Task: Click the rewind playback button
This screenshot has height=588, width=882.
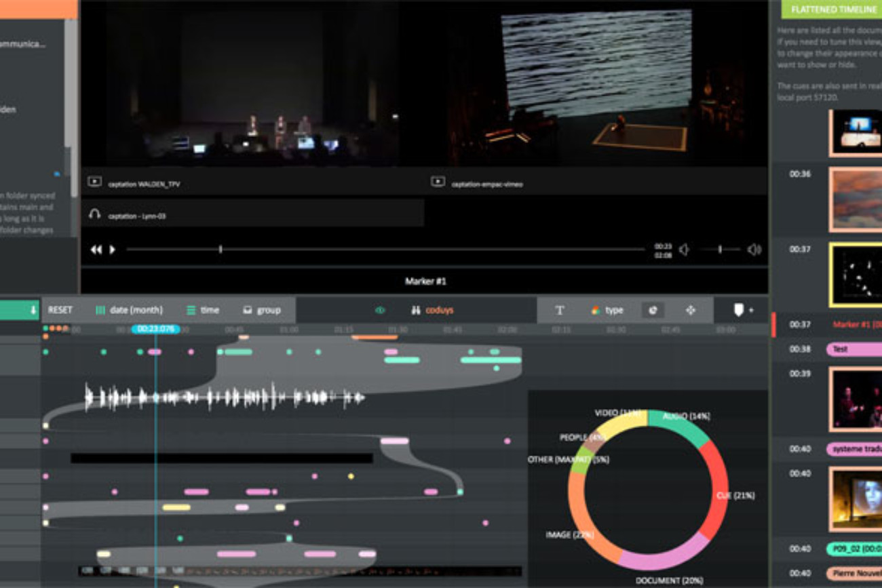Action: point(96,250)
